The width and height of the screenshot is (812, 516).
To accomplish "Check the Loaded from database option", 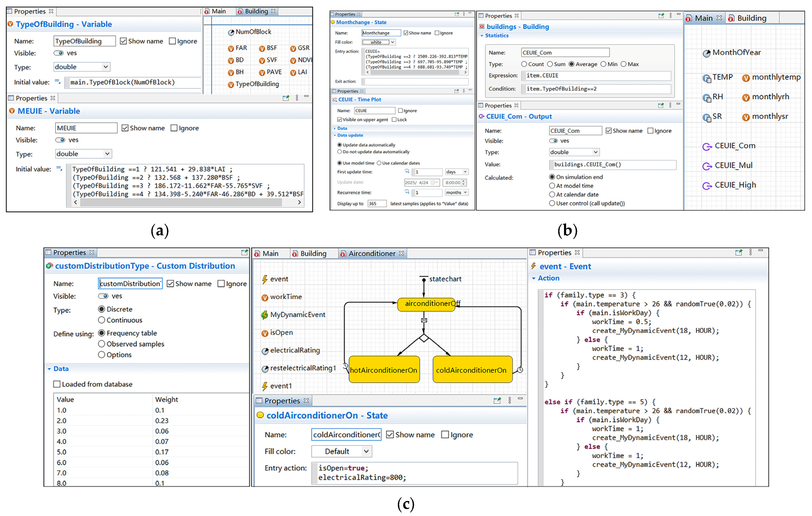I will coord(57,384).
